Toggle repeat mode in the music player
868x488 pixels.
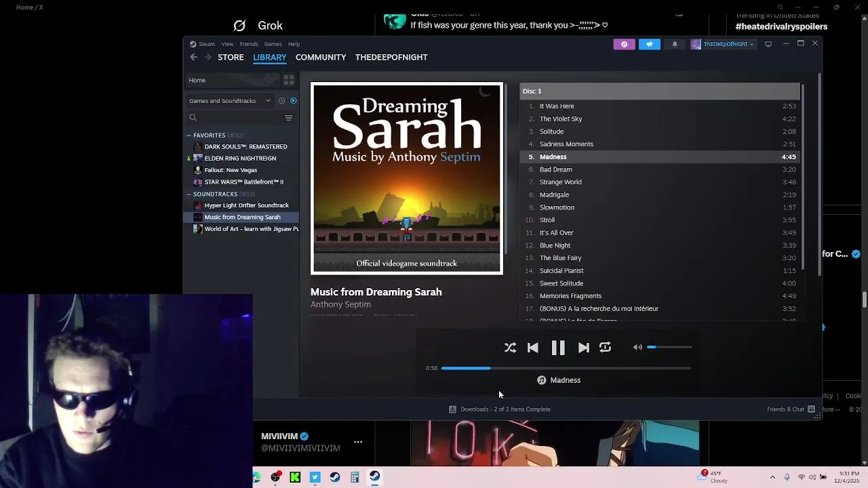click(x=606, y=347)
